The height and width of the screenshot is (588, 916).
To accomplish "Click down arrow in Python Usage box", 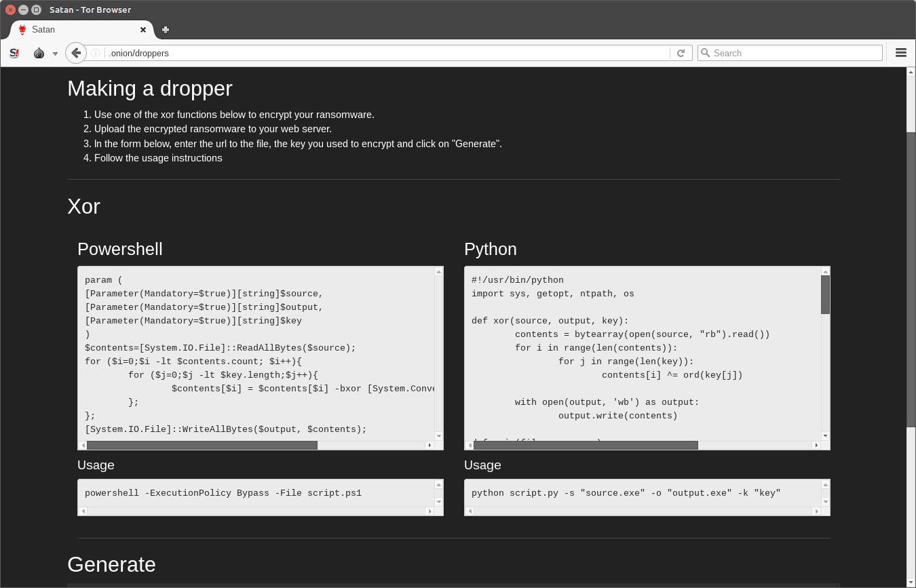I will pyautogui.click(x=826, y=502).
